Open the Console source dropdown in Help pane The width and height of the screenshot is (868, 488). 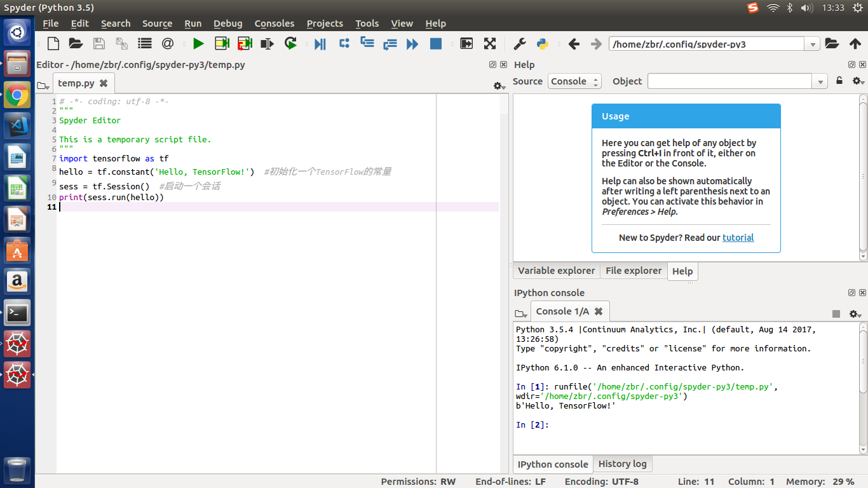pyautogui.click(x=574, y=81)
